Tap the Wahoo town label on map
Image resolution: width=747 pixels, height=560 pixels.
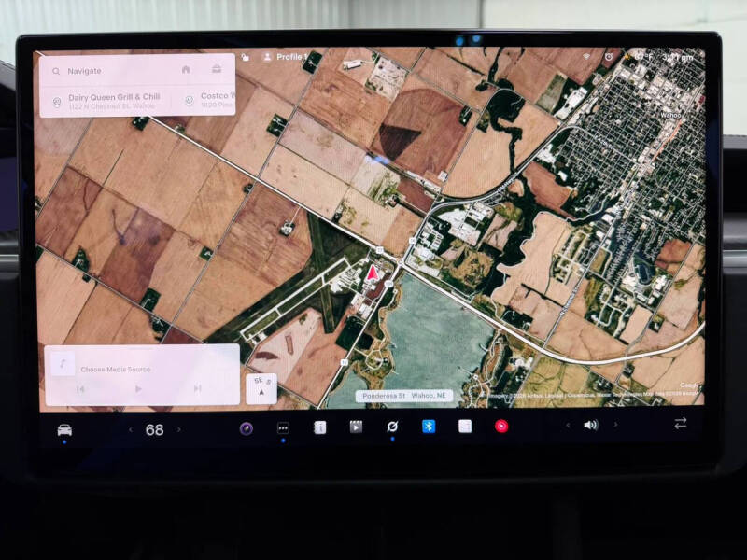point(670,115)
